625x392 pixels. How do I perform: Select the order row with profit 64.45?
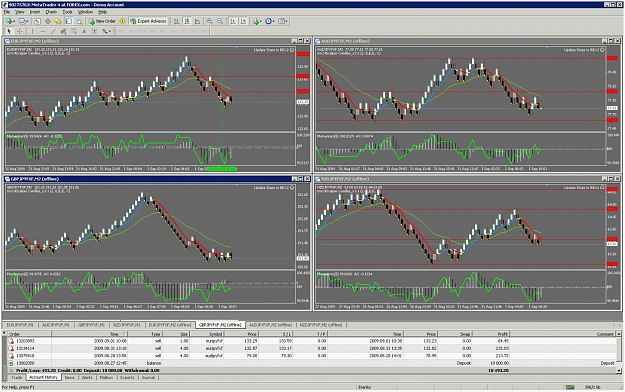[311, 341]
